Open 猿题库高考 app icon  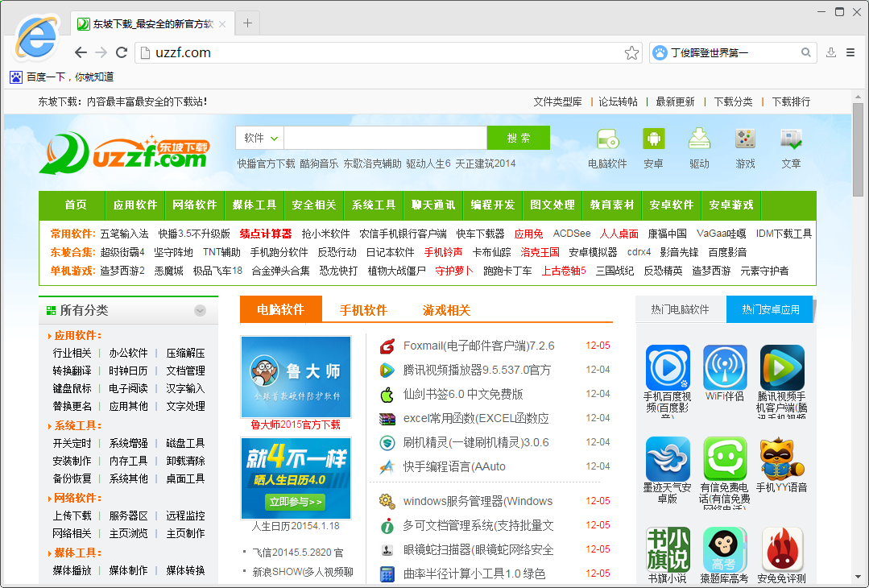[725, 549]
